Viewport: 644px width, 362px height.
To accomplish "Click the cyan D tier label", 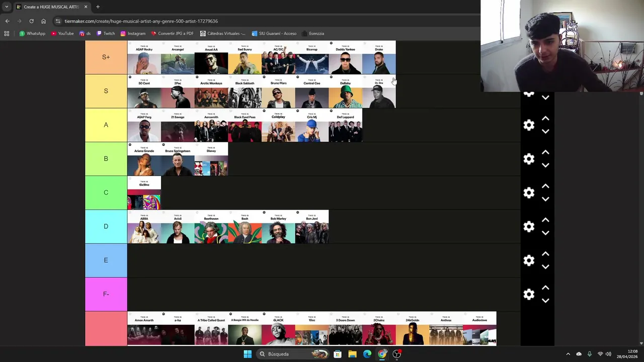I will click(106, 227).
